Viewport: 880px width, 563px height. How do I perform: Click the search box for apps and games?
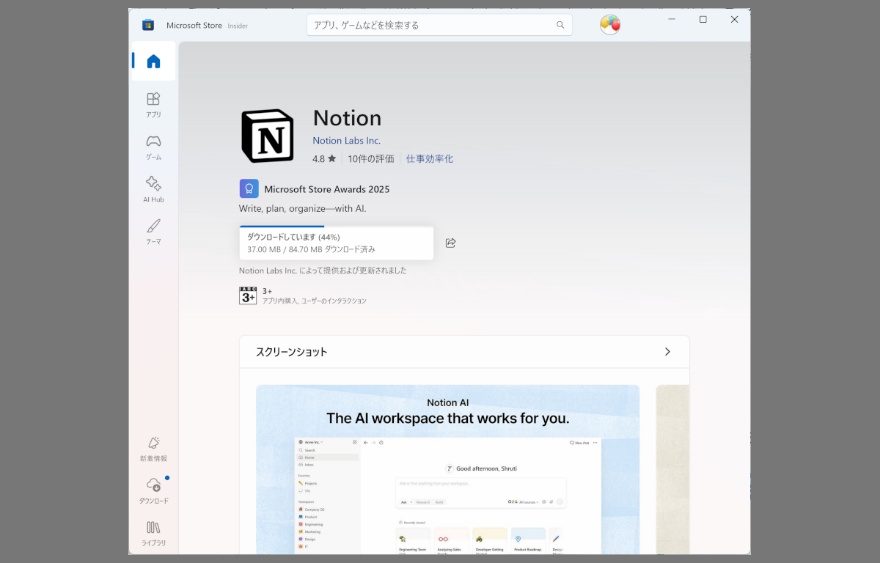430,24
